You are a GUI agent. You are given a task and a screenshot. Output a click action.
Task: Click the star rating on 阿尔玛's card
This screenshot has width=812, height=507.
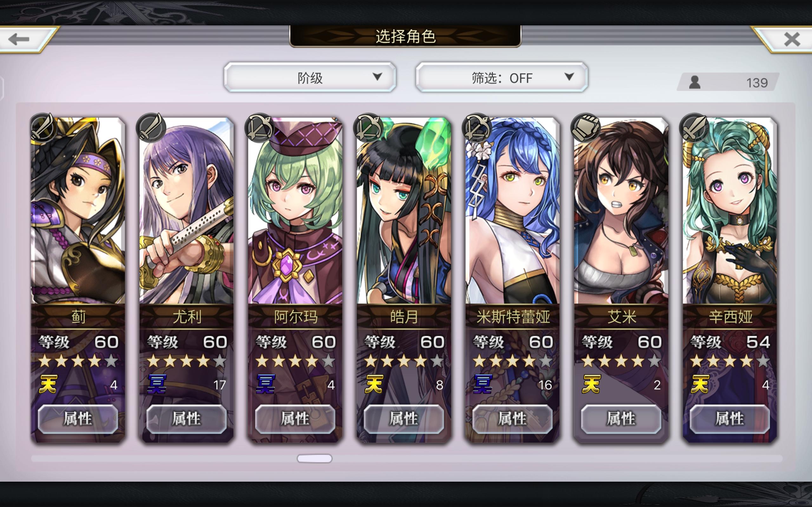(x=295, y=362)
